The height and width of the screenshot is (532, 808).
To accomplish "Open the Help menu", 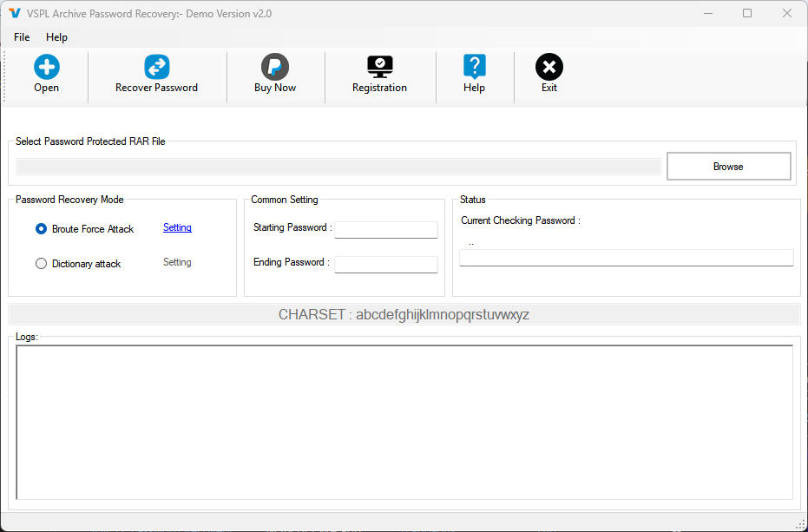I will (x=56, y=37).
